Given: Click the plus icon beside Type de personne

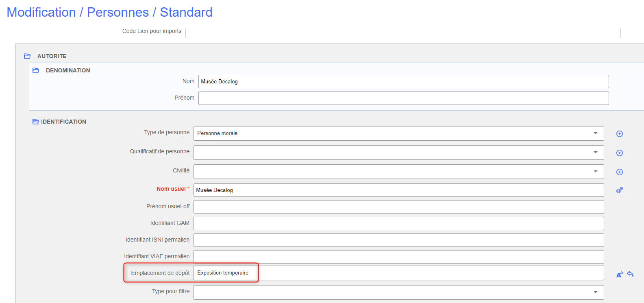Looking at the screenshot, I should pyautogui.click(x=619, y=134).
